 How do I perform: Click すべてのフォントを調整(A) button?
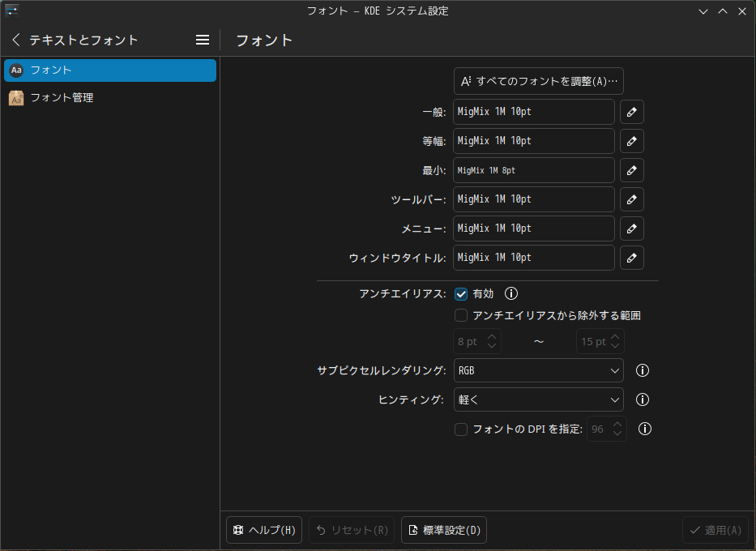[x=539, y=81]
